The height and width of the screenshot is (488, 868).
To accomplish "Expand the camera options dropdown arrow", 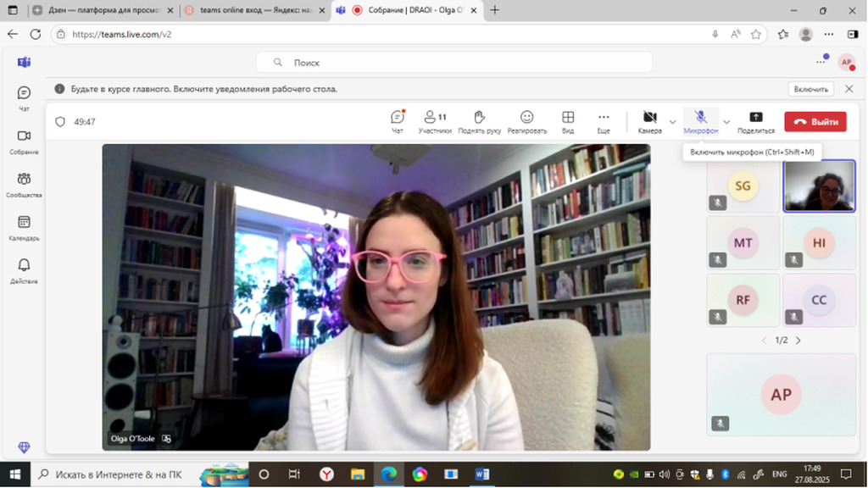I will click(673, 122).
